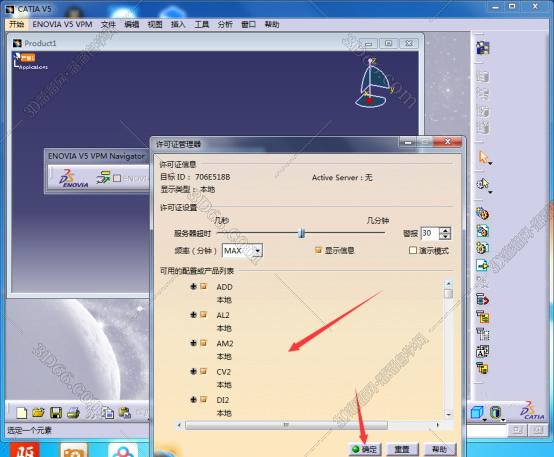
Task: Click the red taskbar app icon
Action: [24, 449]
